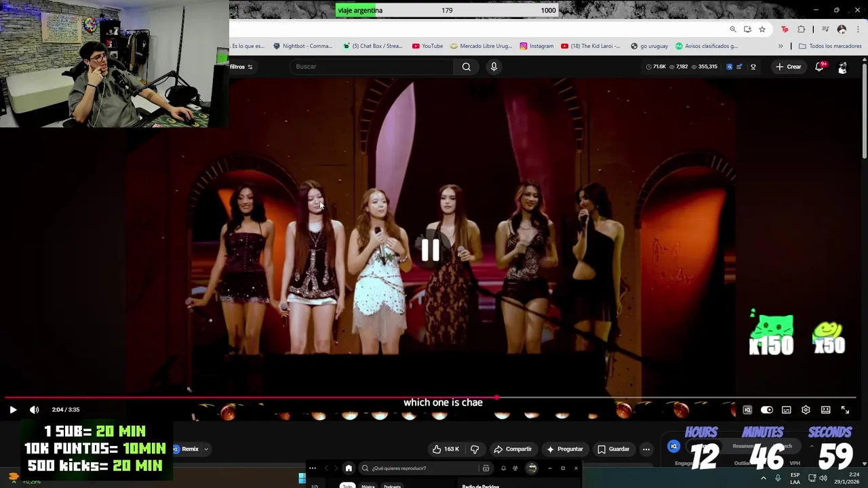Open more actions three-dot menu
Image resolution: width=868 pixels, height=488 pixels.
(x=646, y=449)
